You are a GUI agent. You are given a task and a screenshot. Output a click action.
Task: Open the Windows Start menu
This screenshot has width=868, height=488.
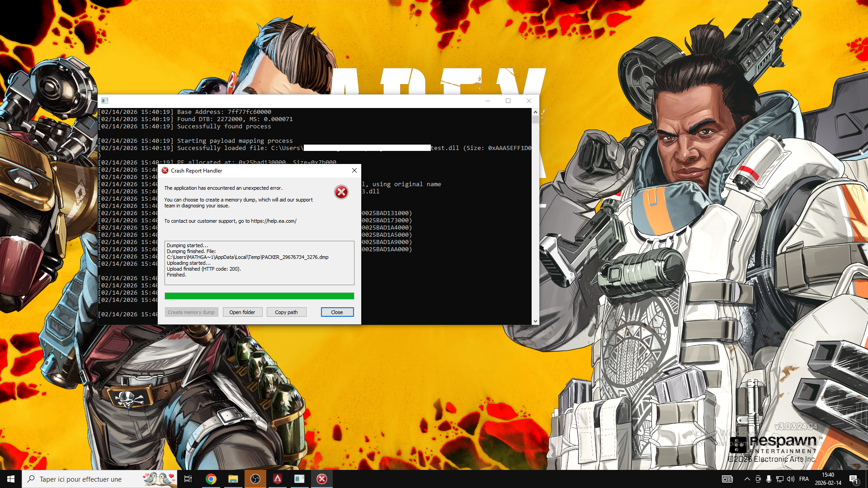point(11,479)
